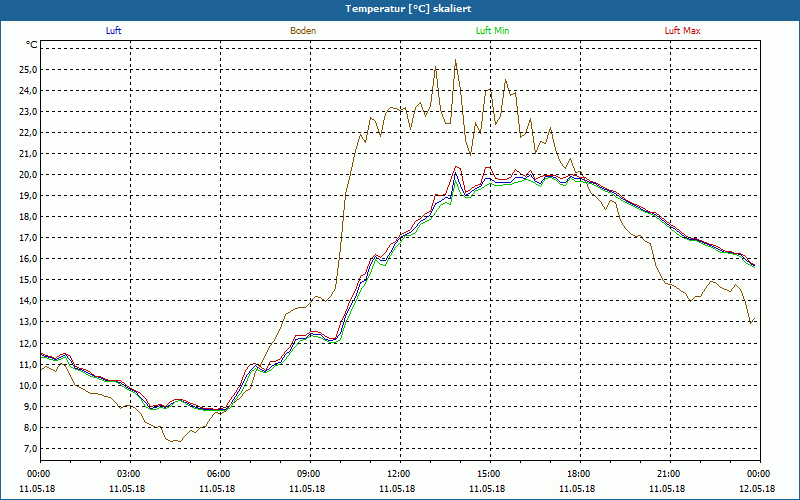The height and width of the screenshot is (500, 800).
Task: Click the 15,0 y-axis value
Action: click(x=28, y=280)
